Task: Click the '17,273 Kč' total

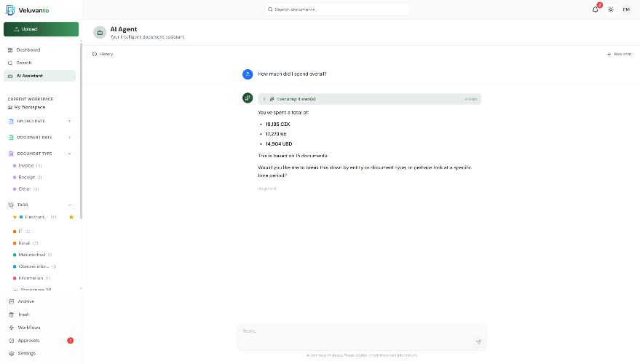Action: [x=276, y=134]
